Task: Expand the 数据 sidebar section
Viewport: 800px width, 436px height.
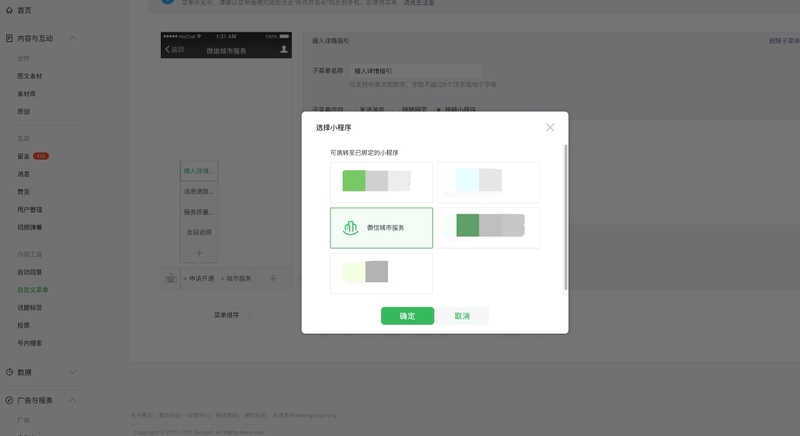Action: coord(72,372)
